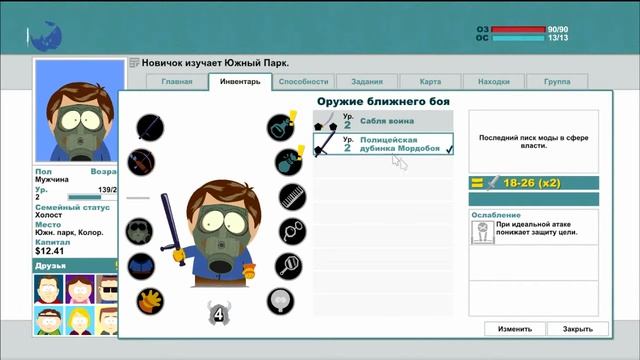Open the bomb item slot with exclamation mark
640x360 pixels.
(x=289, y=162)
